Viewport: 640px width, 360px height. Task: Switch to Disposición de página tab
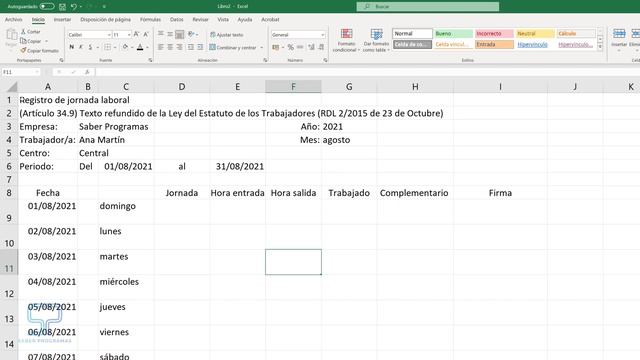(105, 20)
